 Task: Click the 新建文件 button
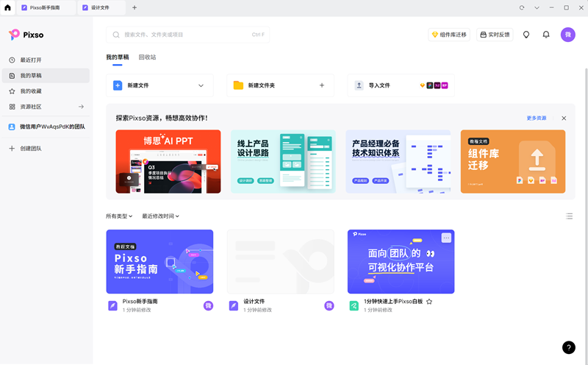click(159, 85)
